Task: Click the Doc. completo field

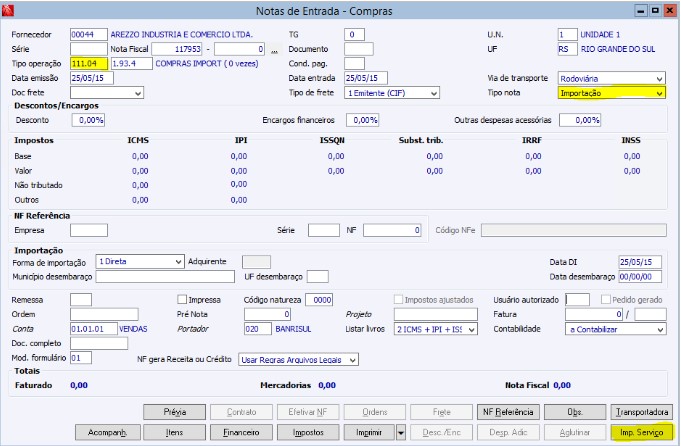Action: click(99, 344)
